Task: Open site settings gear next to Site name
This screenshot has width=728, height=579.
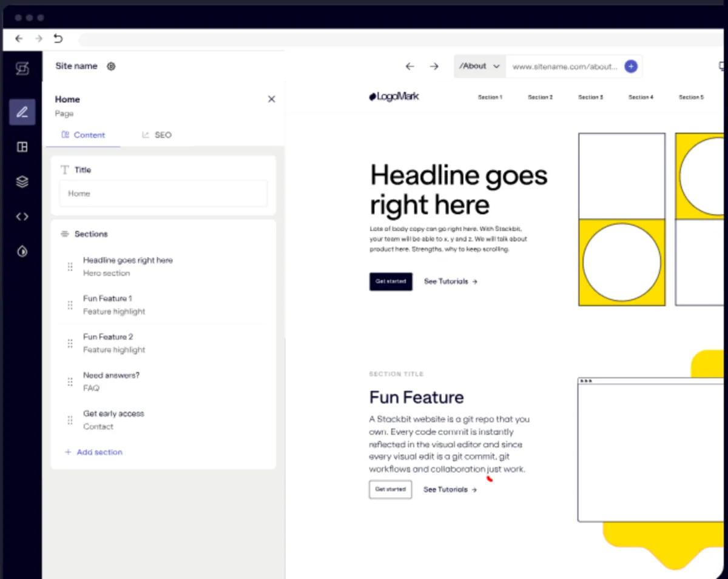Action: click(111, 66)
